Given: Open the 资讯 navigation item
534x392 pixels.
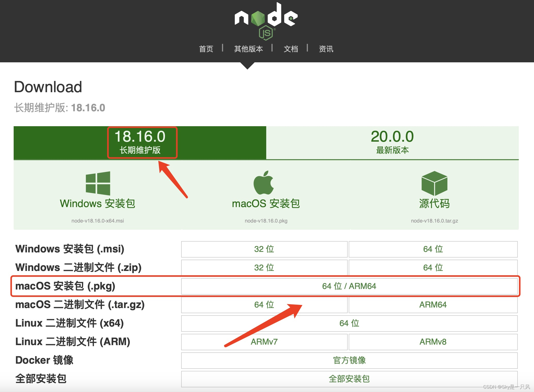Looking at the screenshot, I should (x=326, y=49).
